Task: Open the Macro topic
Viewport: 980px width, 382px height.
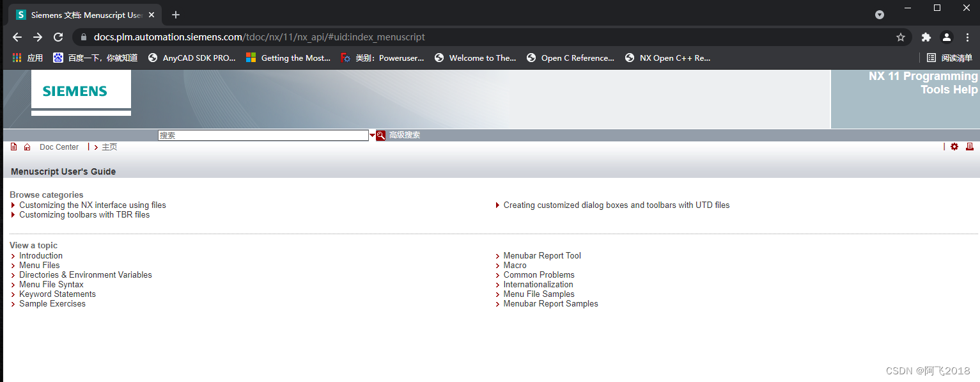Action: coord(515,266)
